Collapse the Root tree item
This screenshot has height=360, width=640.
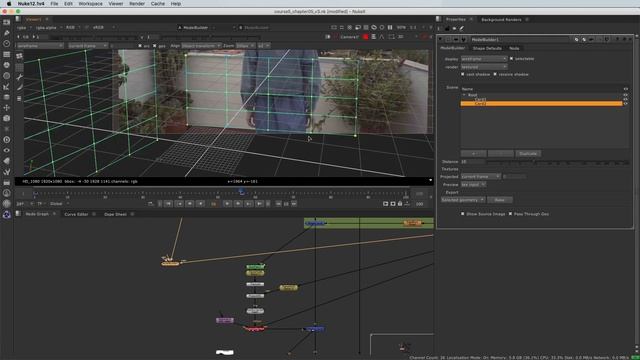(464, 95)
